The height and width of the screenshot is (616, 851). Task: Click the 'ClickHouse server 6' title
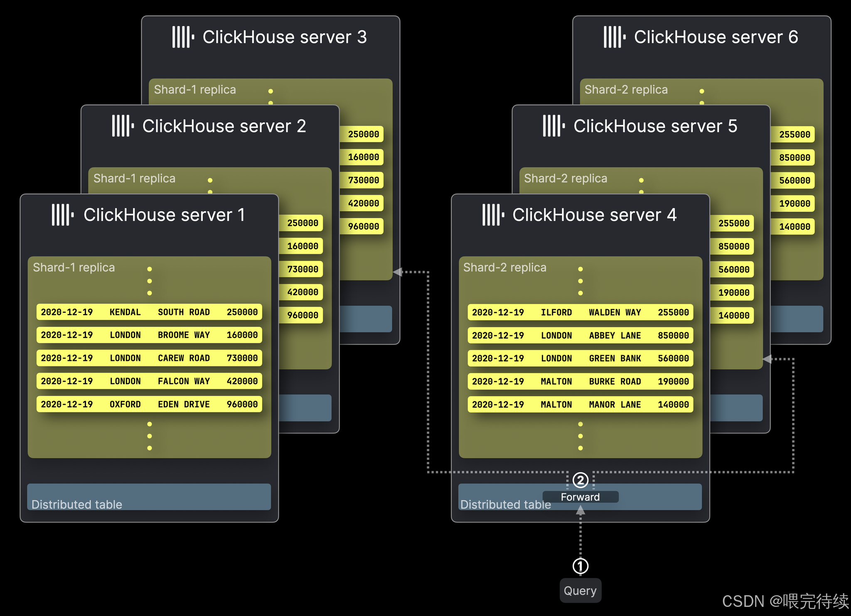[716, 37]
